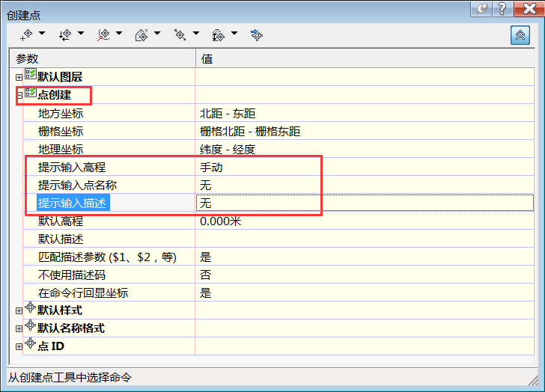Click the Surface point creation tool icon

pos(141,35)
